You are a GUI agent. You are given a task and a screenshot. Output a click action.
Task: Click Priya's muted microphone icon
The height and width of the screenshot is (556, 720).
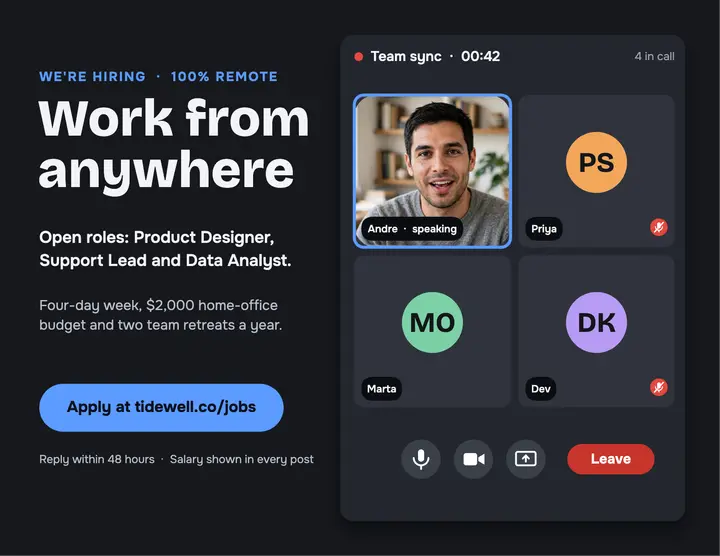(x=658, y=227)
